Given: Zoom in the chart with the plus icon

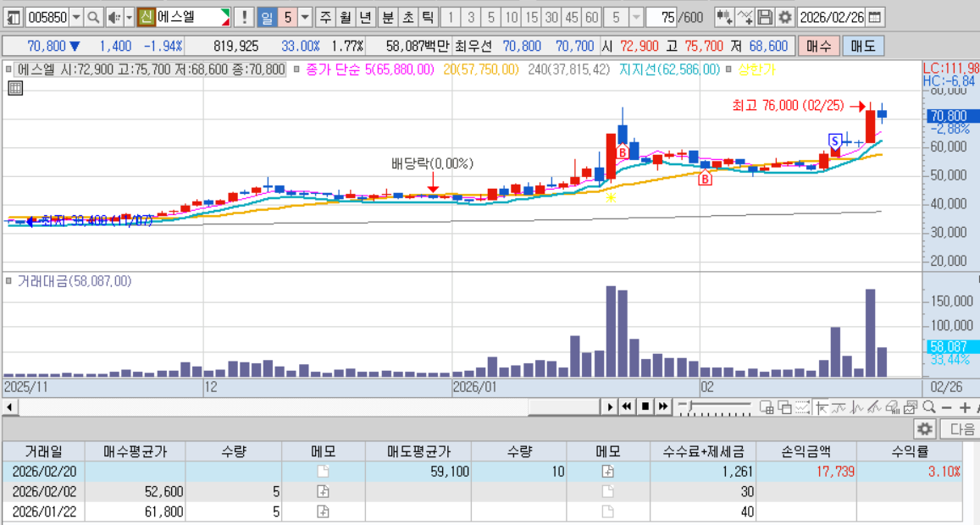Looking at the screenshot, I should pos(965,407).
